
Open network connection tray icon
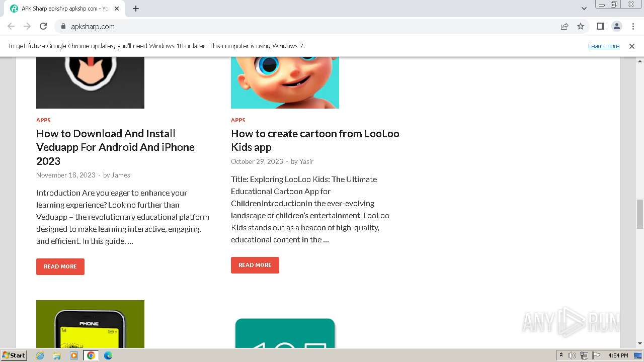(584, 355)
